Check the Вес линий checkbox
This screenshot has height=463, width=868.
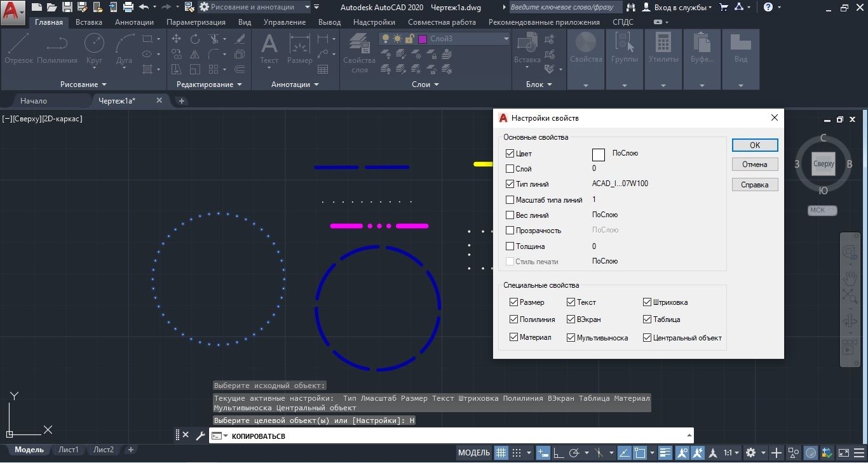point(510,215)
